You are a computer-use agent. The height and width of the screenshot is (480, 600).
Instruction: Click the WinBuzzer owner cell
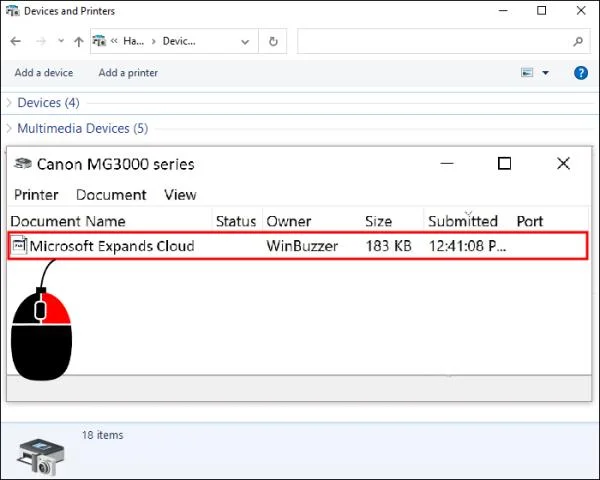point(302,246)
